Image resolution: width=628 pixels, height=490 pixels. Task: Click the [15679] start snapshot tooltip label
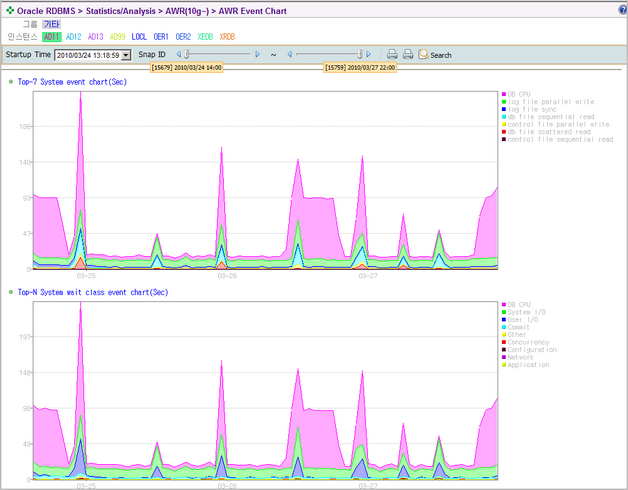(187, 67)
